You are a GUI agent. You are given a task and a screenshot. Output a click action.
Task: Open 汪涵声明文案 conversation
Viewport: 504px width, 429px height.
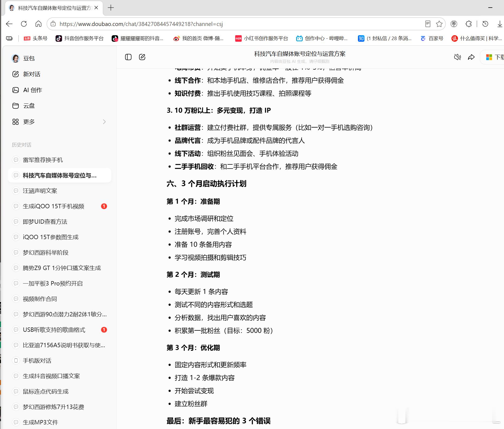point(60,191)
